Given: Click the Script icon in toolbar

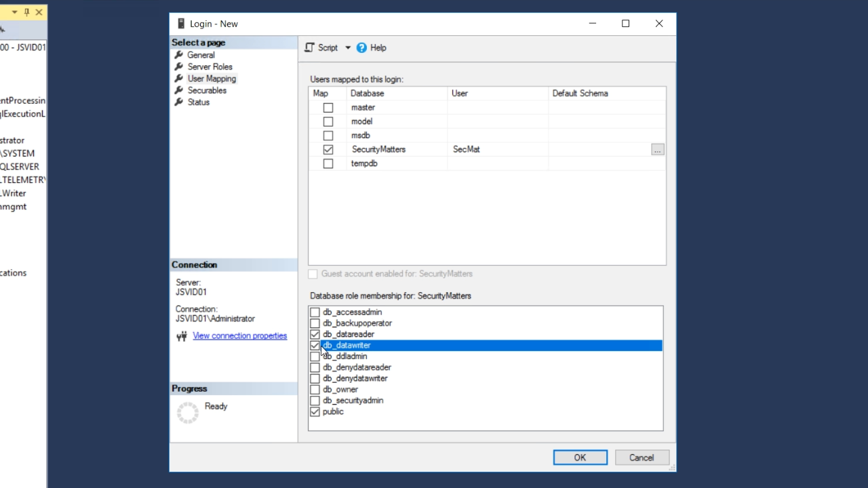Looking at the screenshot, I should pos(310,47).
